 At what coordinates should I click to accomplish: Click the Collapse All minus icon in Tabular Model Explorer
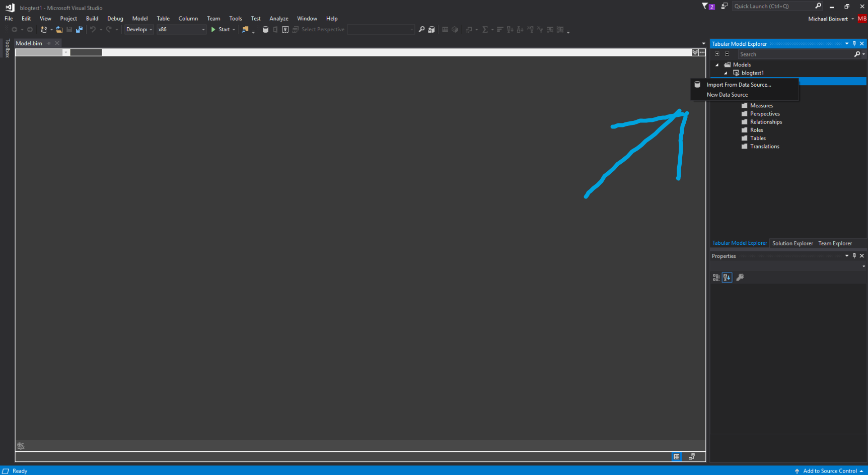727,54
